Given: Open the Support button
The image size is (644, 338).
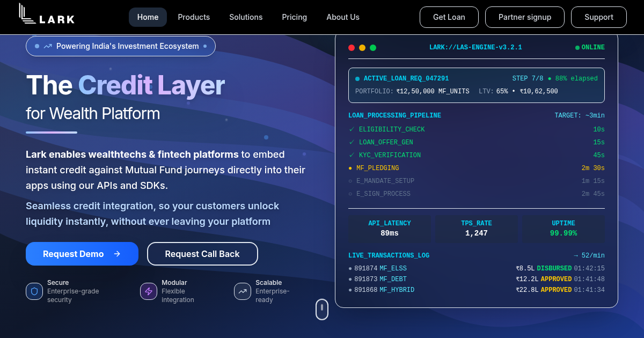Looking at the screenshot, I should coord(599,17).
